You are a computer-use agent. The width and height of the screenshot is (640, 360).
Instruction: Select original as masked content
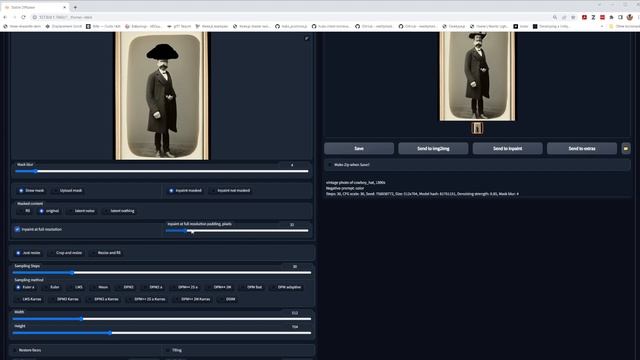click(49, 211)
